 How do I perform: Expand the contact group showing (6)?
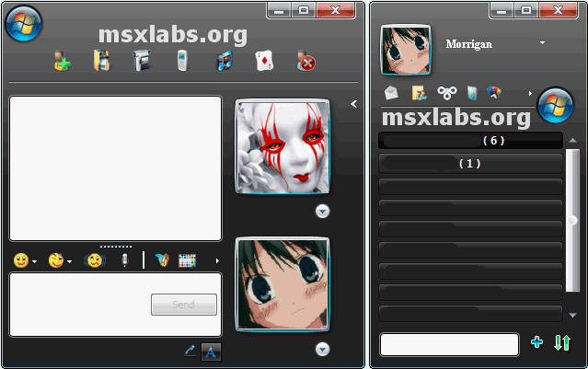470,141
